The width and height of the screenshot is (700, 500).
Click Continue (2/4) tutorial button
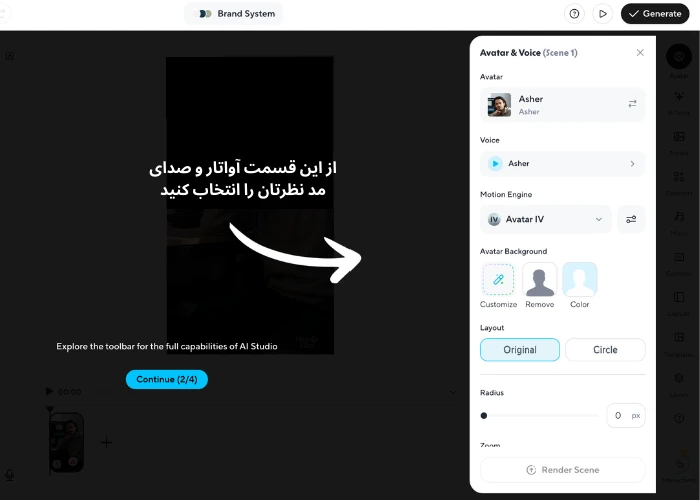(167, 379)
